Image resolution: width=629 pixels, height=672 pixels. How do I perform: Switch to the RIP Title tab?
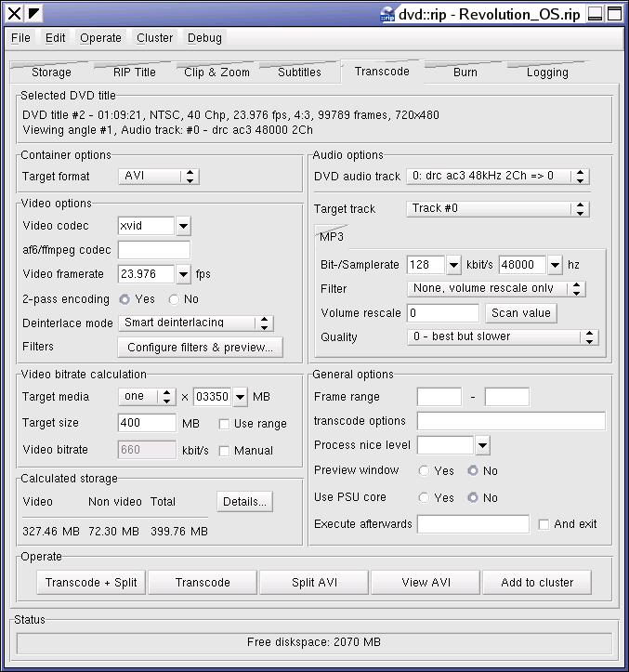pos(135,72)
